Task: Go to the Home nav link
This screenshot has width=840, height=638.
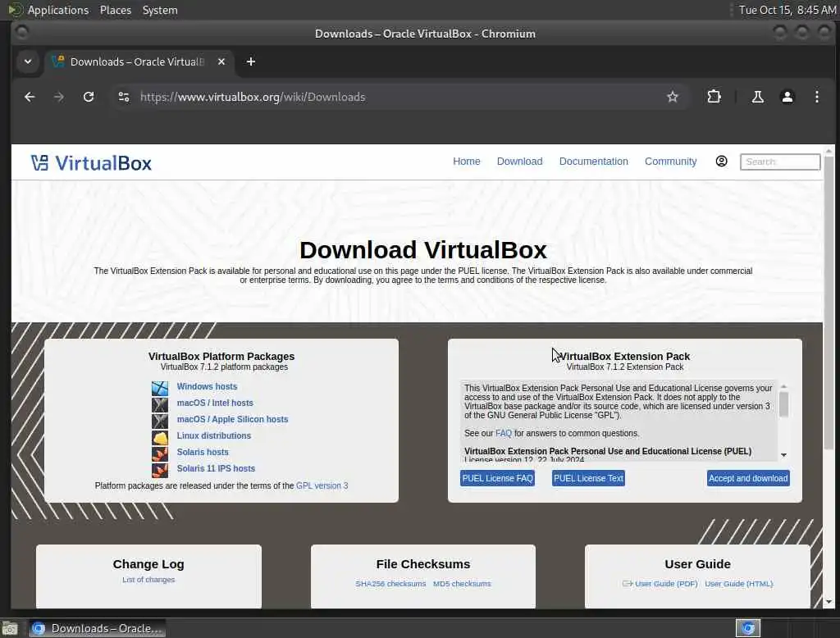Action: coord(466,162)
